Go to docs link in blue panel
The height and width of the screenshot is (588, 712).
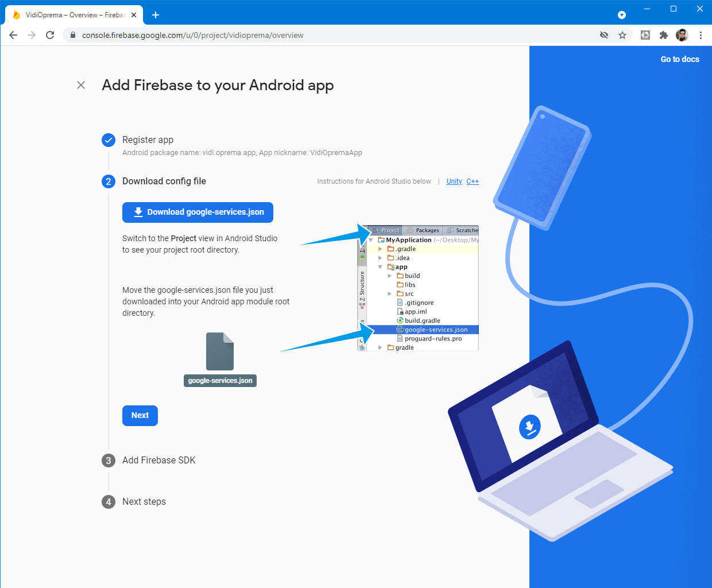[x=679, y=59]
